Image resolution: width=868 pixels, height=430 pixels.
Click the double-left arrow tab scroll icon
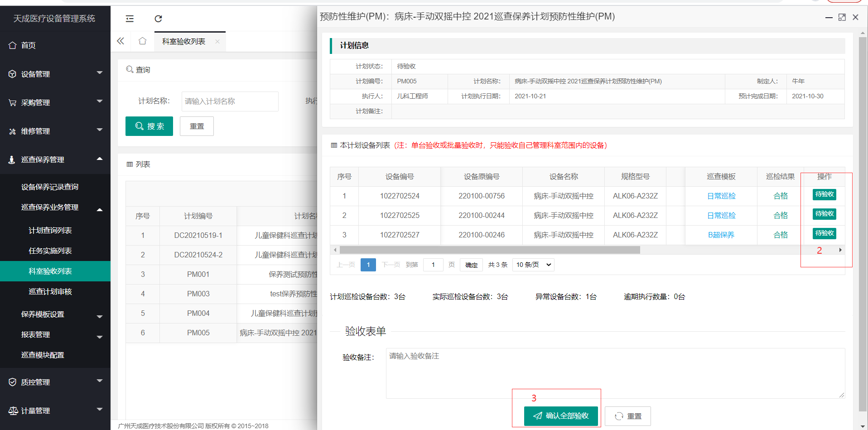pos(121,41)
